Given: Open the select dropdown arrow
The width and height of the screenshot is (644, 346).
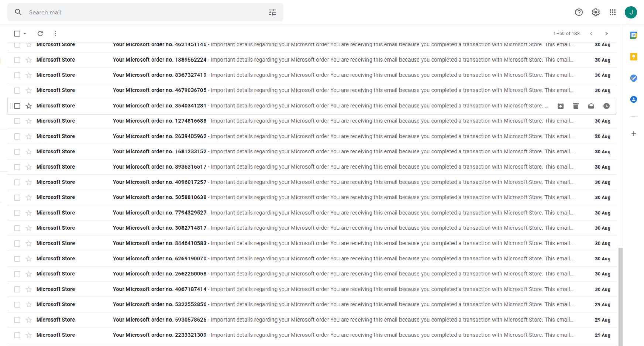Looking at the screenshot, I should coord(25,34).
